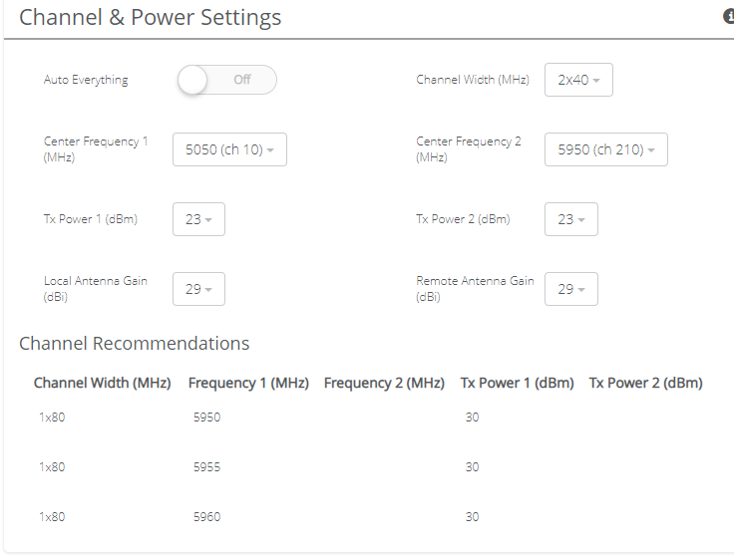Expand the Tx Power 2 dropdown
The width and height of the screenshot is (734, 560).
570,219
